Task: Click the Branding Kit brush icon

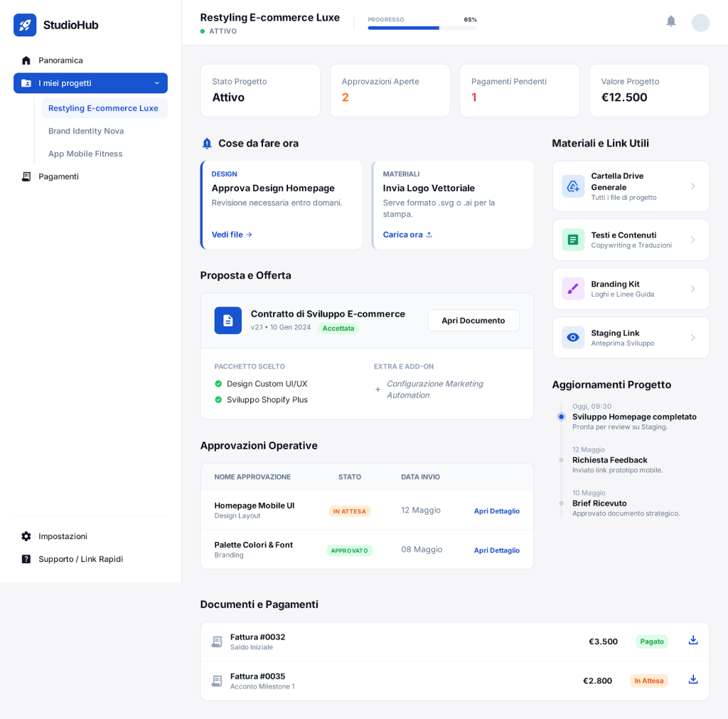Action: (x=573, y=289)
